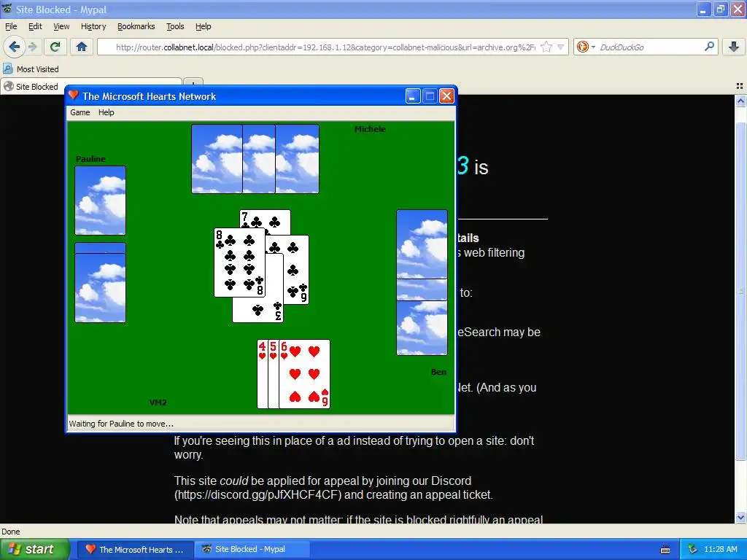Open the Hearts Game menu

coord(80,112)
